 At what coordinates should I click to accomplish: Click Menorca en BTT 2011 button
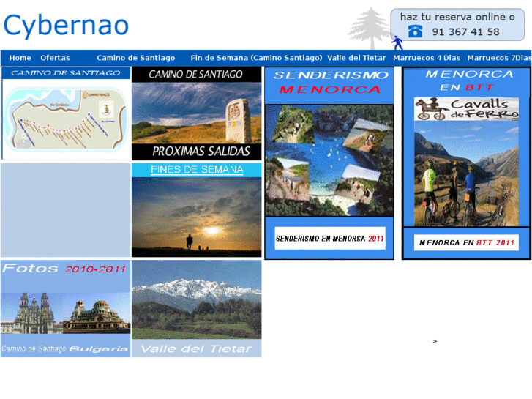[x=466, y=242]
